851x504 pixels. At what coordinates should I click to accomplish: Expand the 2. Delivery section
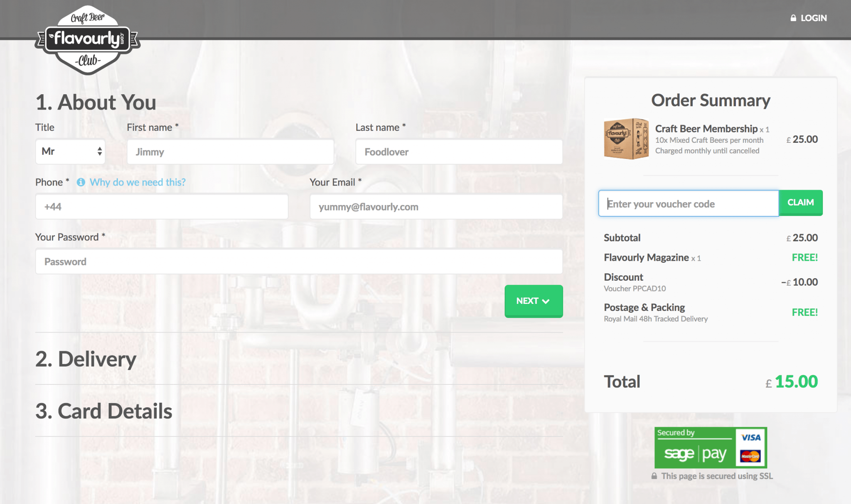click(x=86, y=359)
